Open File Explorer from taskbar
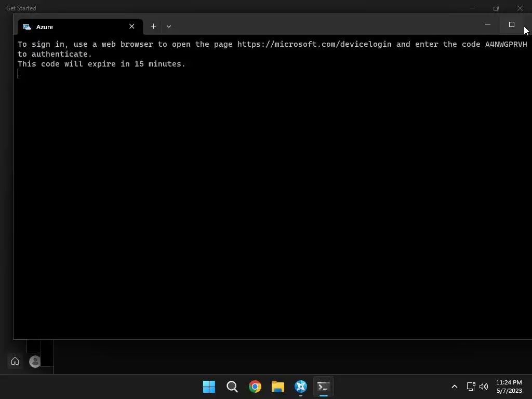 pos(278,387)
